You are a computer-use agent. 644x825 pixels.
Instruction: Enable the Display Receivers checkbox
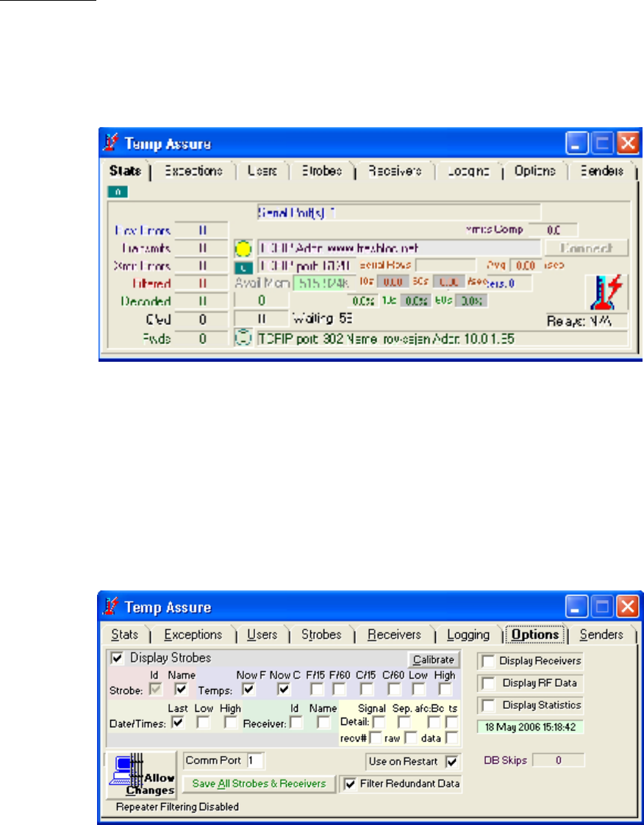488,661
